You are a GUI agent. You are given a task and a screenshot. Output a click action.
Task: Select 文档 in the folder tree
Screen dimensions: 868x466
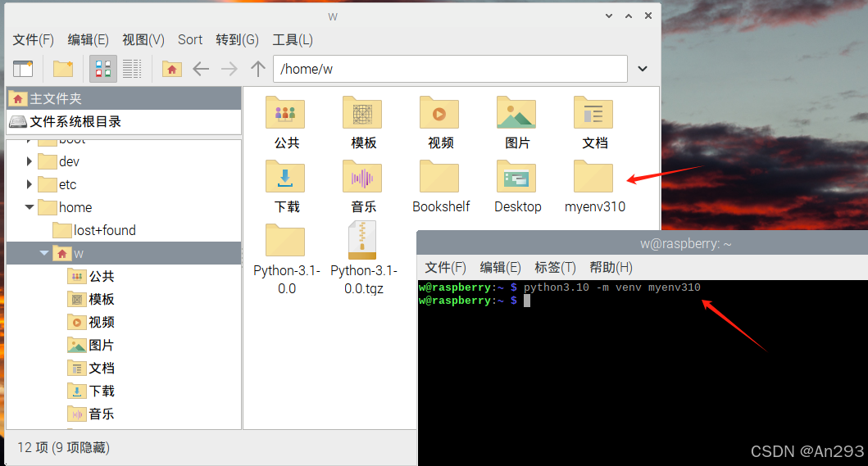[x=91, y=368]
